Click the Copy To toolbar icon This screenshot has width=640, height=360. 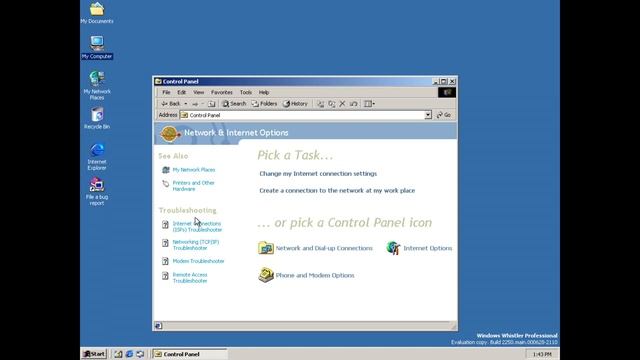[x=332, y=104]
